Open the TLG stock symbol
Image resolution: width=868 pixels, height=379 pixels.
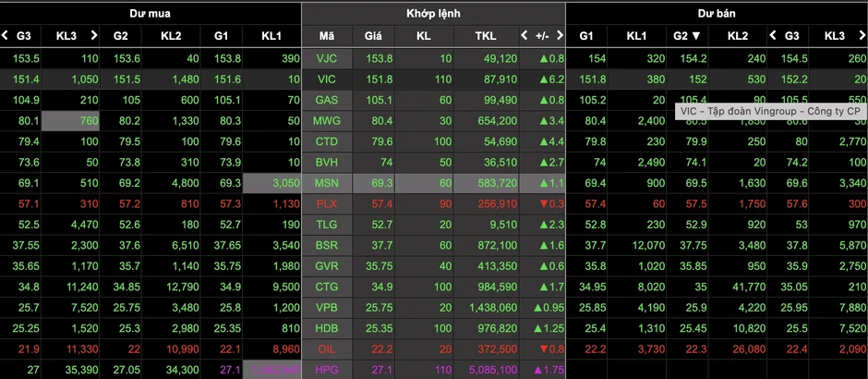[327, 225]
